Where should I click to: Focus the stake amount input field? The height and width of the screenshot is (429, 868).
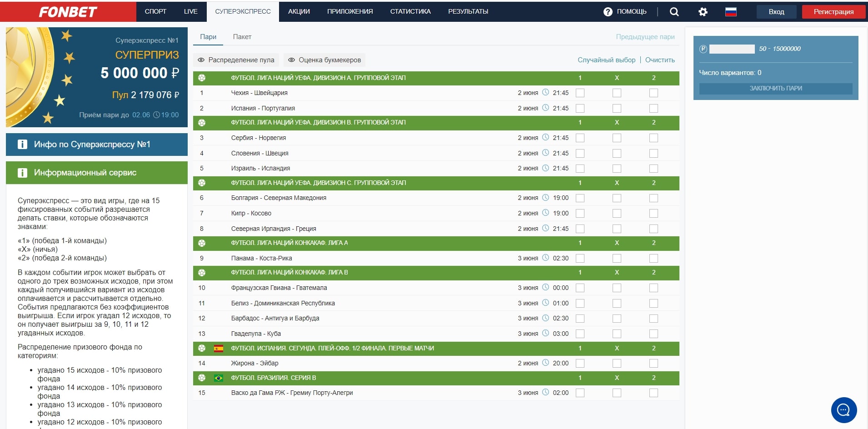[732, 49]
